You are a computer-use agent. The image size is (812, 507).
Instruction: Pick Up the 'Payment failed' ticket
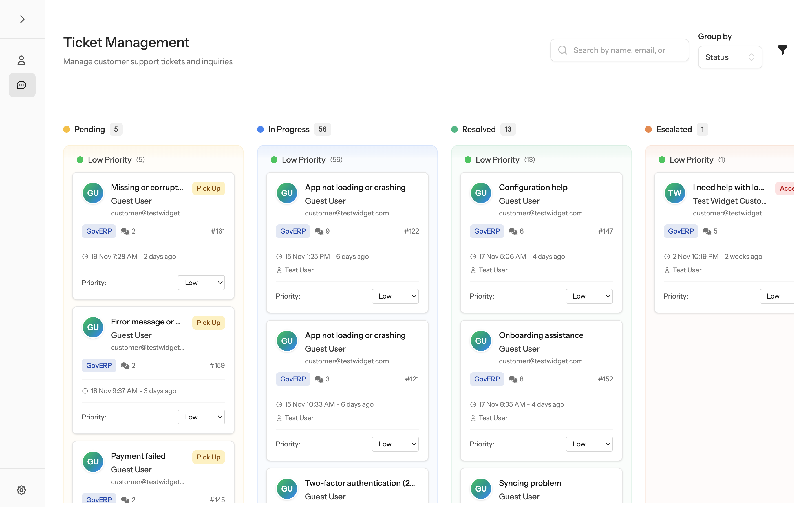tap(208, 457)
